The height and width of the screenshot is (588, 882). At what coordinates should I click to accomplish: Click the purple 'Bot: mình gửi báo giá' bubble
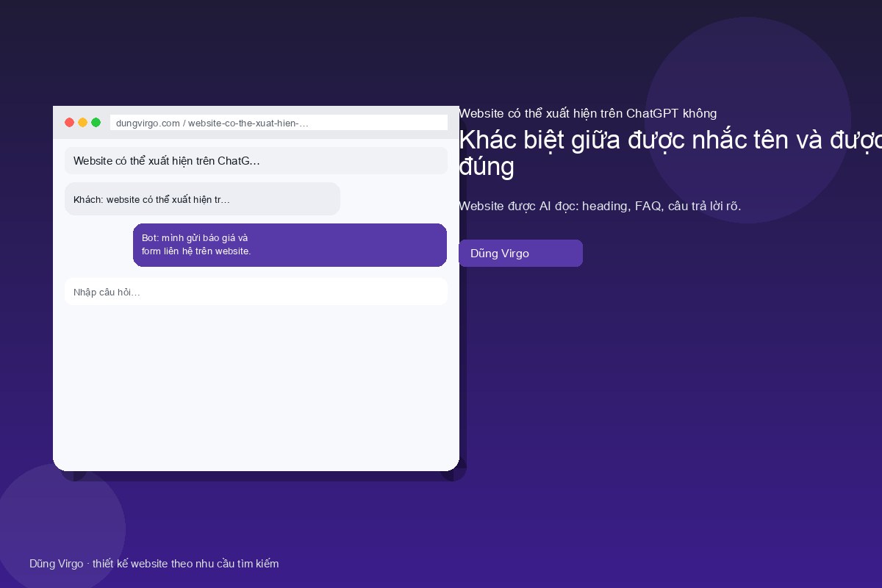pos(290,245)
